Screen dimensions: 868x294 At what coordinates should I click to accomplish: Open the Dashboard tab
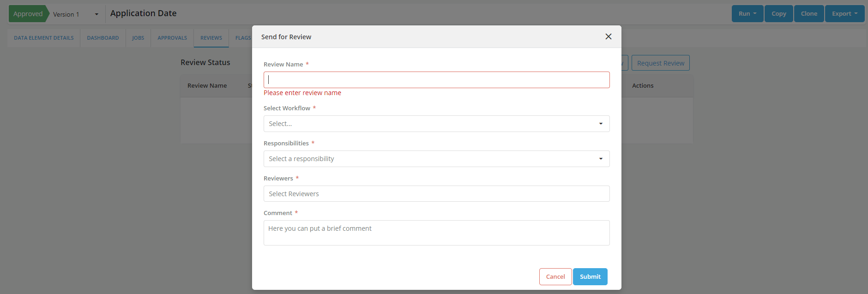click(103, 38)
